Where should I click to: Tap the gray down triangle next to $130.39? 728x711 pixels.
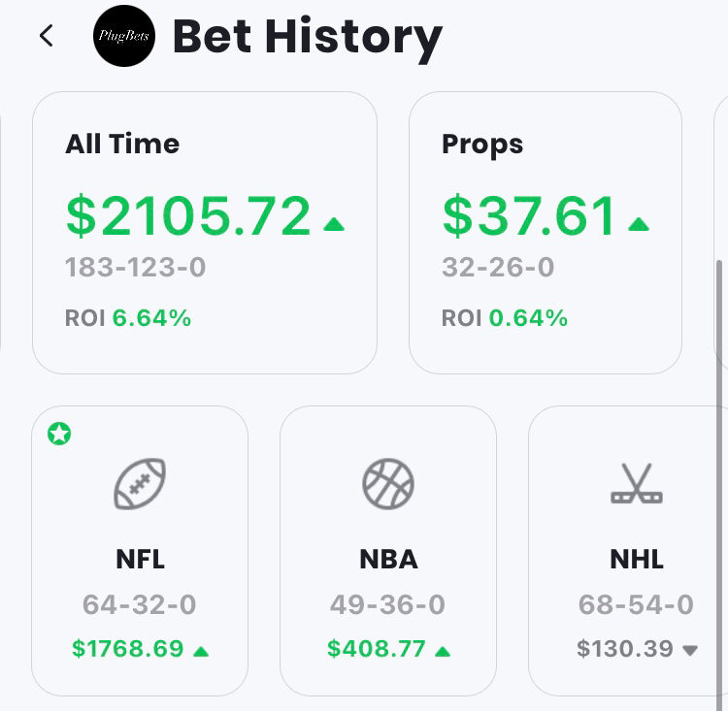click(690, 650)
